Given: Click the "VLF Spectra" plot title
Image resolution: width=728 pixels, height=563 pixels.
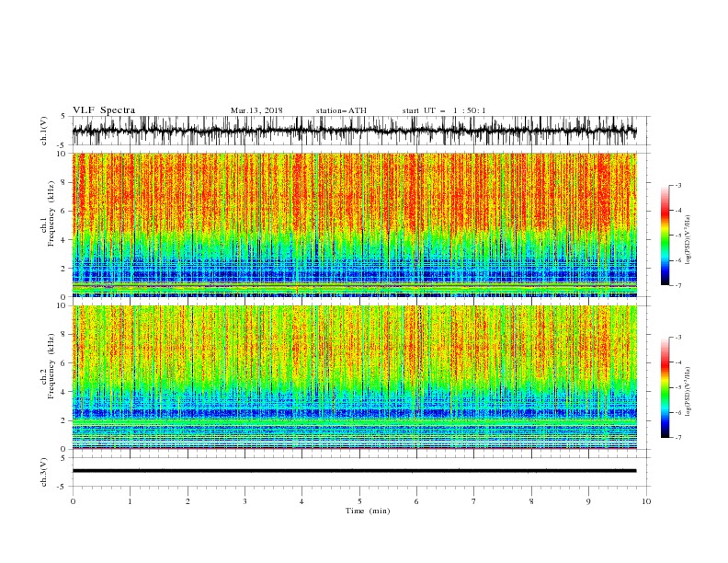Looking at the screenshot, I should coord(104,110).
